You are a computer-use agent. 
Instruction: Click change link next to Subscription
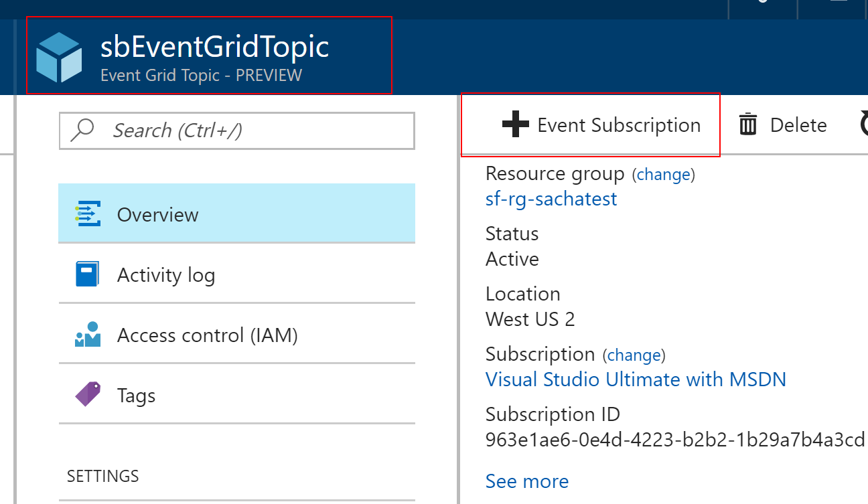click(634, 355)
